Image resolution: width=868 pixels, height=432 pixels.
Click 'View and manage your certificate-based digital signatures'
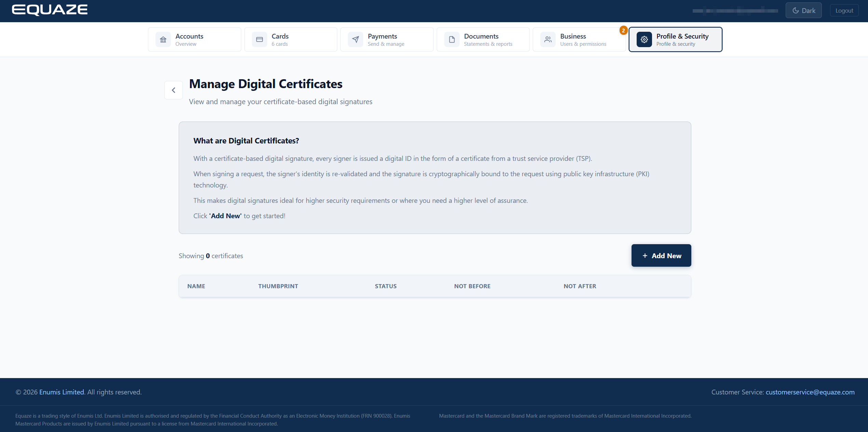click(x=281, y=102)
